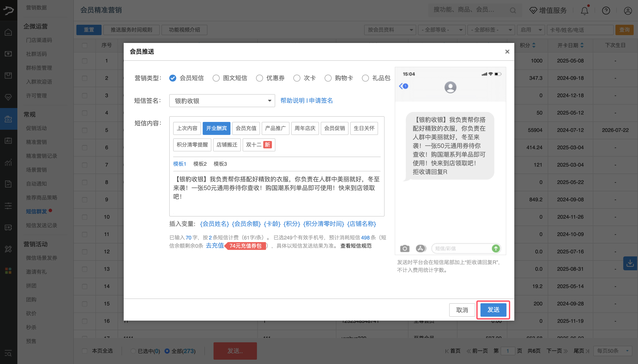
Task: Select the 短信发送记录 sidebar menu item
Action: (42, 225)
